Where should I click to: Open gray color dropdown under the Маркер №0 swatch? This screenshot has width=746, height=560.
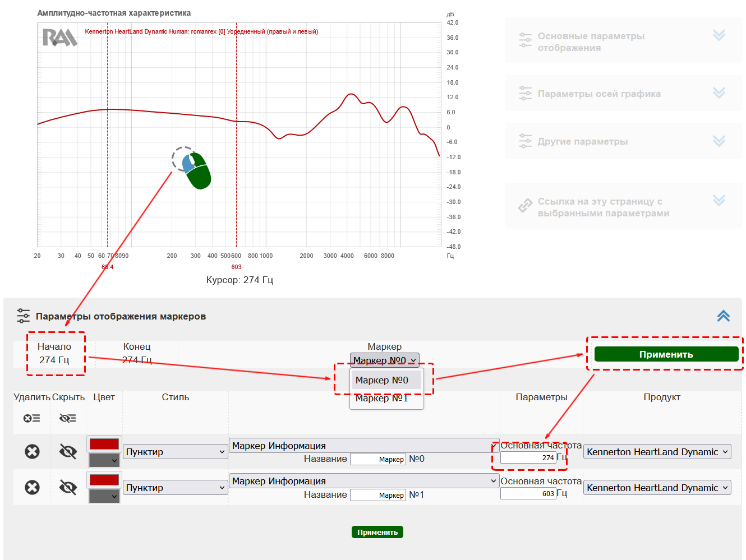(x=104, y=460)
